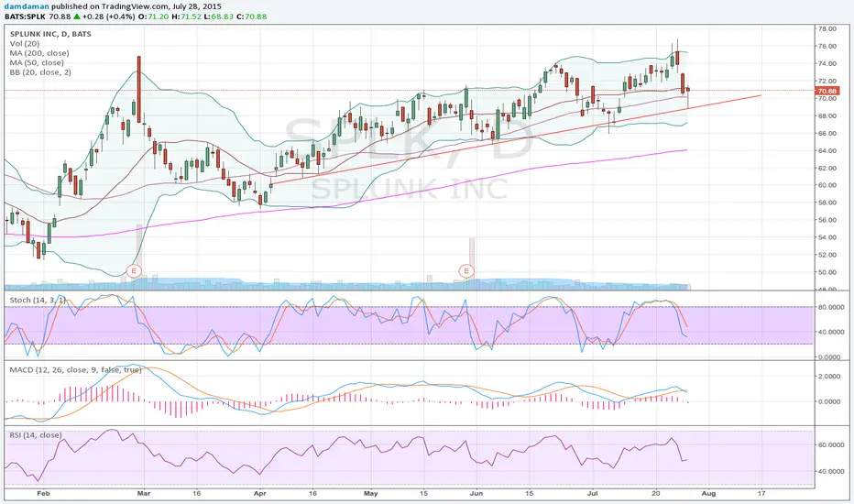Click the RSI (14, close) pane label
The width and height of the screenshot is (854, 504).
36,435
